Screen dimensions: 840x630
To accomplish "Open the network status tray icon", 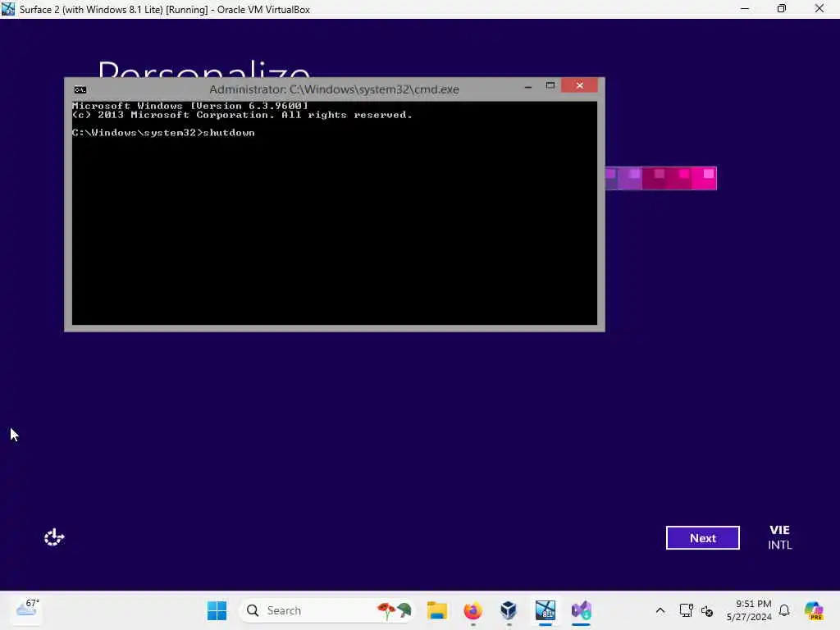I will pyautogui.click(x=686, y=610).
